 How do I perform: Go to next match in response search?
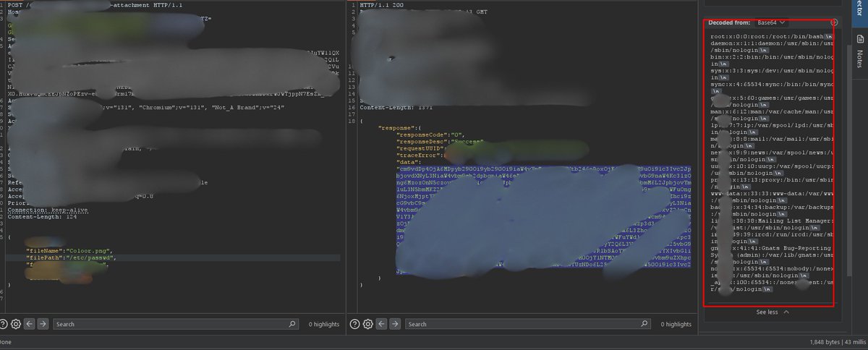coord(395,324)
